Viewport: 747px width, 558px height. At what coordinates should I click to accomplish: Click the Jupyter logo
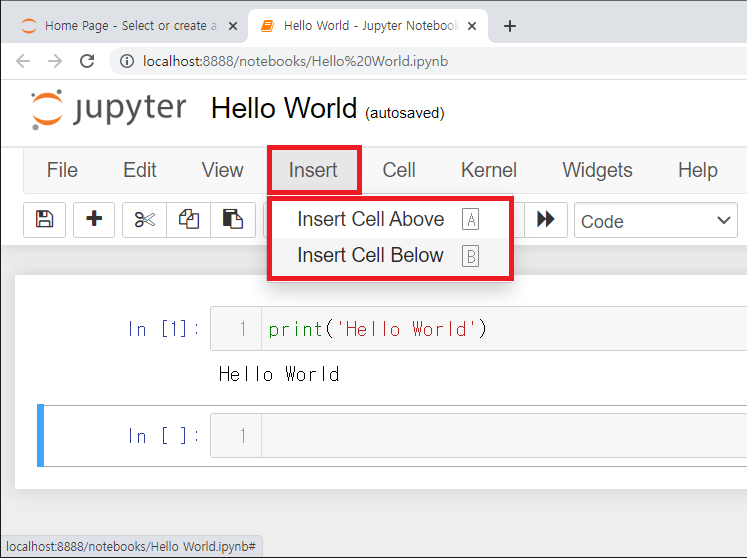pyautogui.click(x=109, y=109)
